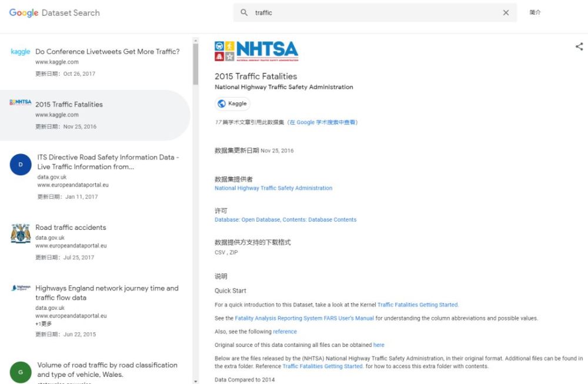The image size is (588, 384).
Task: Click the kaggle logo in first result
Action: (x=20, y=51)
